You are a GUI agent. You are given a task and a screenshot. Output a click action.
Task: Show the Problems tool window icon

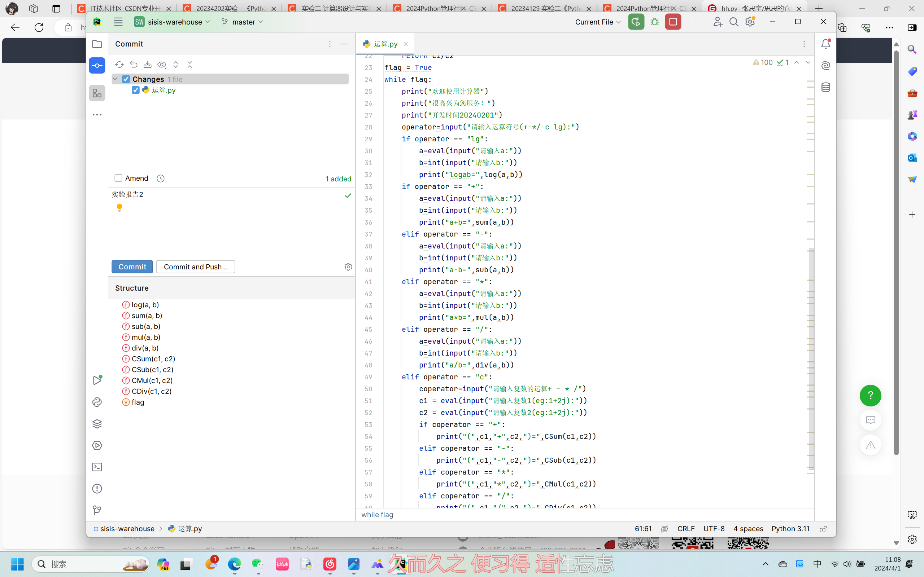pyautogui.click(x=97, y=488)
